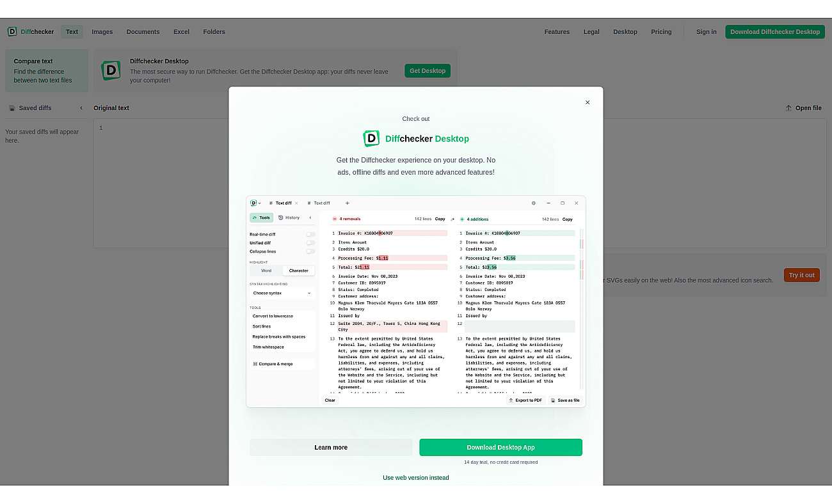Open the Legal link
Viewport: 832px width, 504px height.
pyautogui.click(x=591, y=31)
